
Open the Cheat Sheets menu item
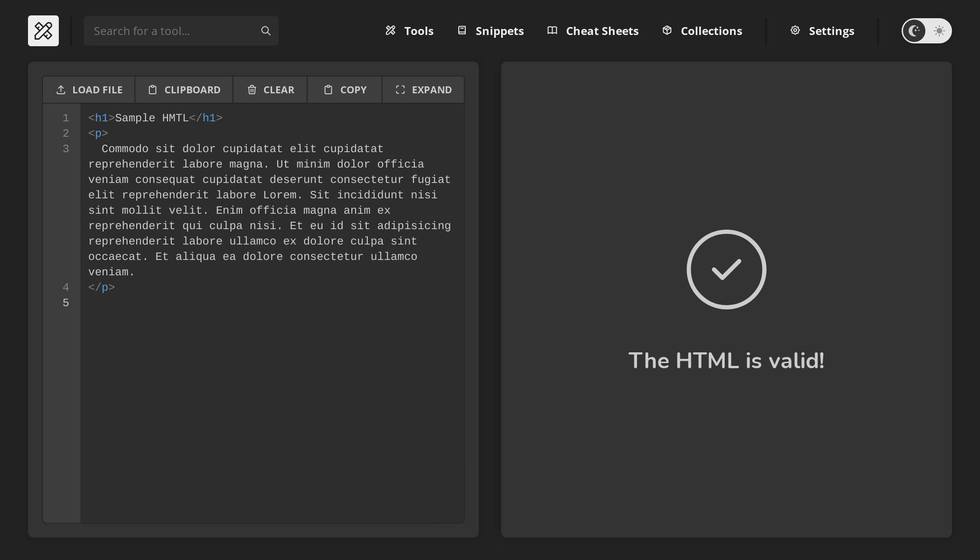coord(593,31)
